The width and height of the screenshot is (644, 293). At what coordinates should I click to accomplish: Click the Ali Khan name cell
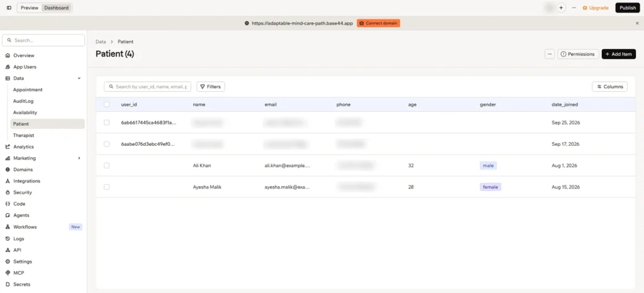202,166
